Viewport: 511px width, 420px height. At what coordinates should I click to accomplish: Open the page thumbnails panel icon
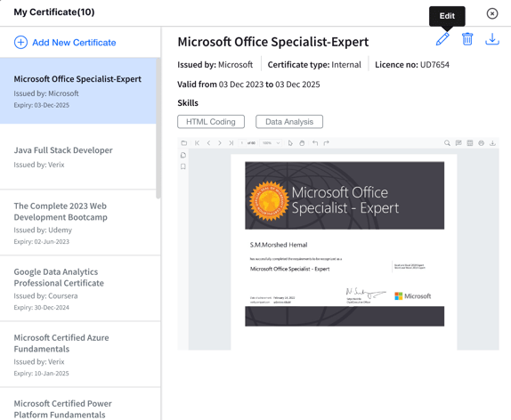click(183, 155)
